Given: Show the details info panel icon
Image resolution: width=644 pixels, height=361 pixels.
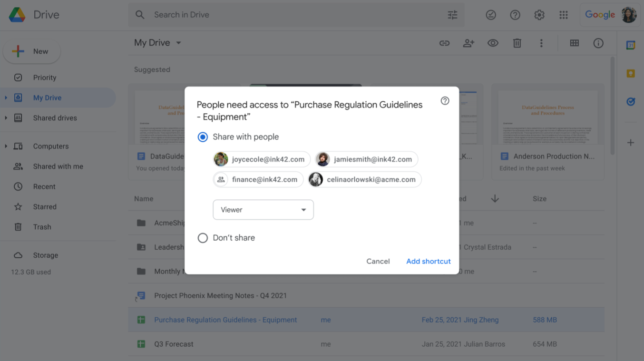Looking at the screenshot, I should point(598,43).
